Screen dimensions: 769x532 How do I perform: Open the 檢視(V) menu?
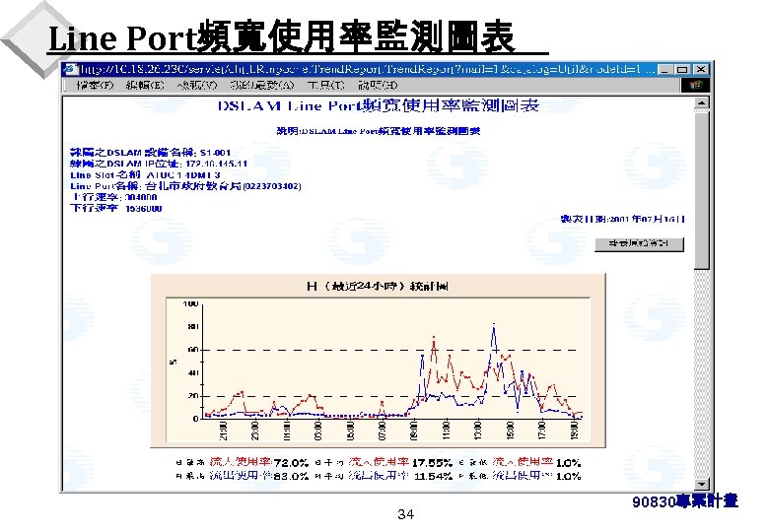[x=197, y=86]
